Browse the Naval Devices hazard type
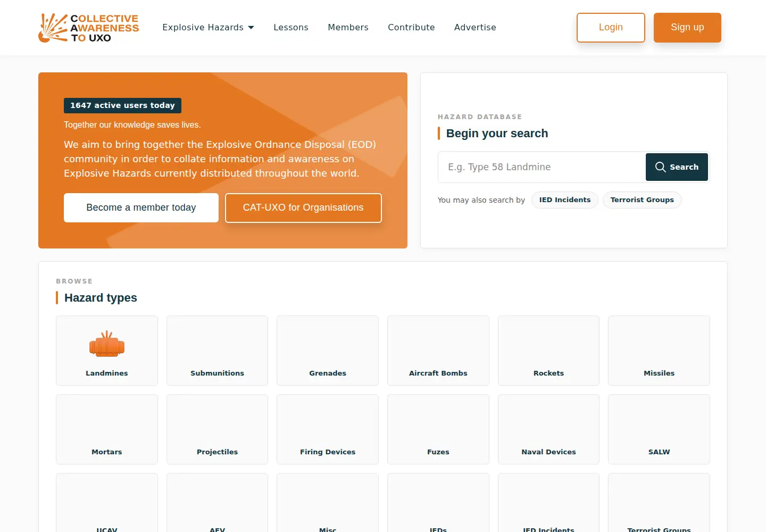The height and width of the screenshot is (532, 766). [548, 429]
